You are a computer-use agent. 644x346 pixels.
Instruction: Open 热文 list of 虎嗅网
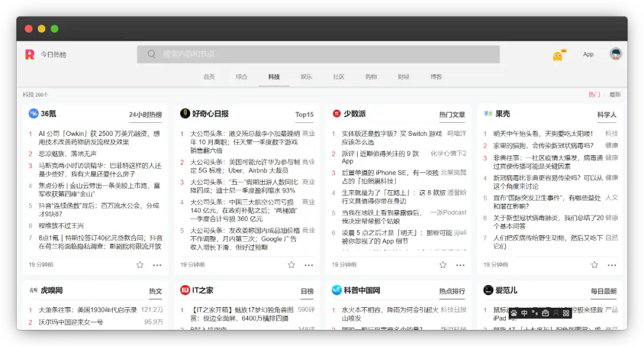pyautogui.click(x=155, y=291)
